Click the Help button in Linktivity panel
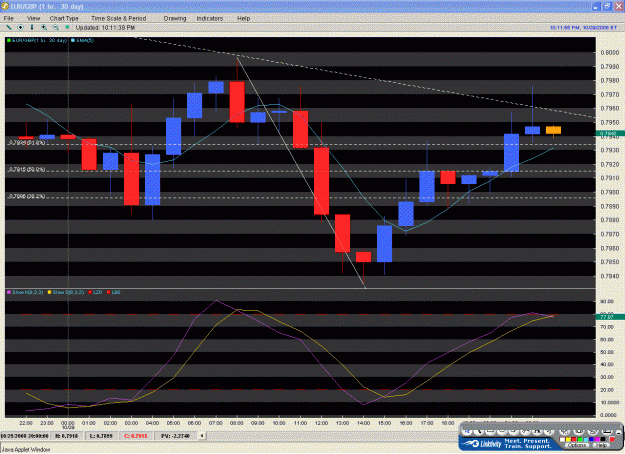The height and width of the screenshot is (454, 625). (601, 445)
